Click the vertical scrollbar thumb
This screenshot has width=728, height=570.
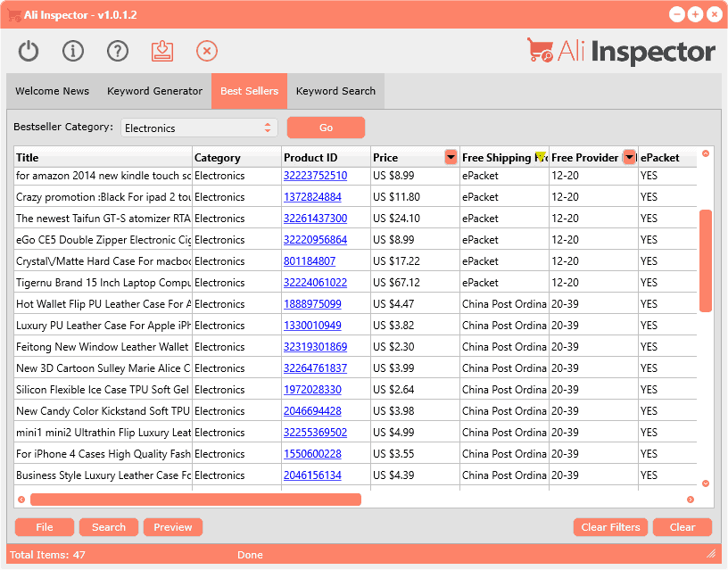[705, 260]
